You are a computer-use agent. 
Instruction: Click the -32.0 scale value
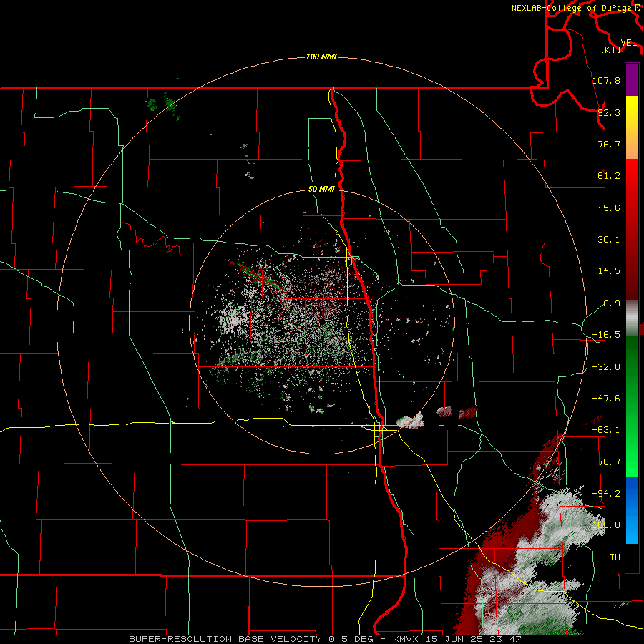[x=606, y=367]
